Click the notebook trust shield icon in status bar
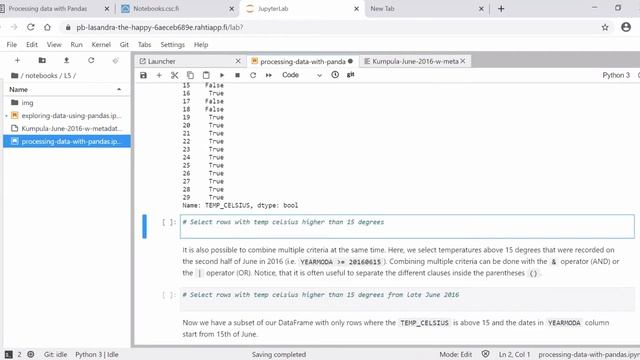 [485, 354]
